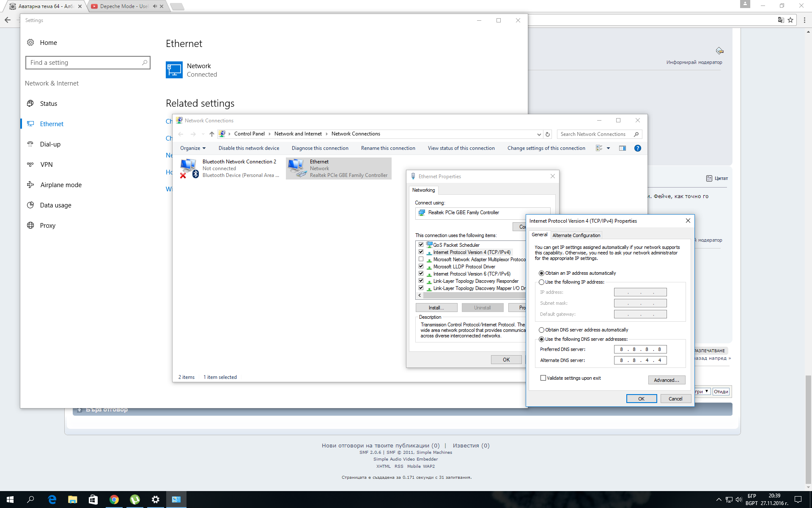Image resolution: width=812 pixels, height=508 pixels.
Task: Uncheck QoS Packet Scheduler checkbox
Action: (421, 245)
